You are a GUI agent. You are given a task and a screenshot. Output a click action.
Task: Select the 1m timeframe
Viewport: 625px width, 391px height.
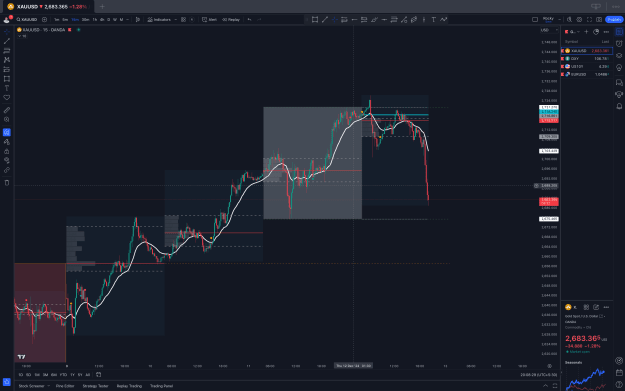point(57,20)
